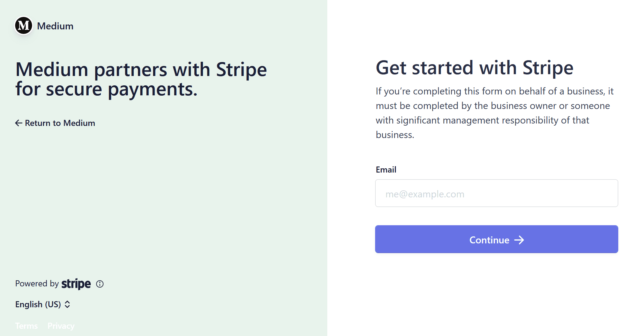Viewport: 644px width, 336px height.
Task: Click the left arrow beside Return to Medium
Action: pyautogui.click(x=19, y=123)
